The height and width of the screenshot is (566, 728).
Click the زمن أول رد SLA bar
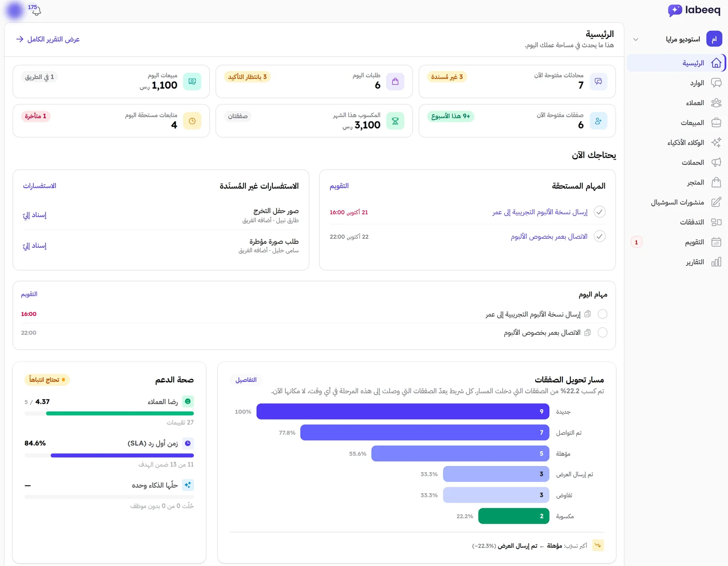109,455
